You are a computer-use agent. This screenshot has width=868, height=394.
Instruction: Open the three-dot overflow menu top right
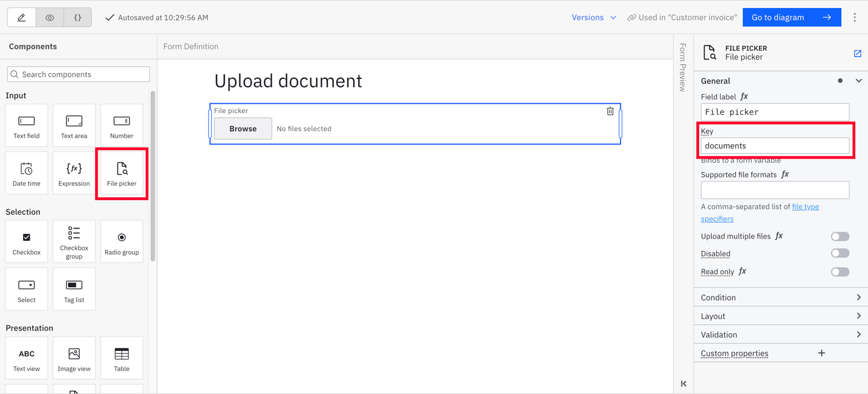855,17
